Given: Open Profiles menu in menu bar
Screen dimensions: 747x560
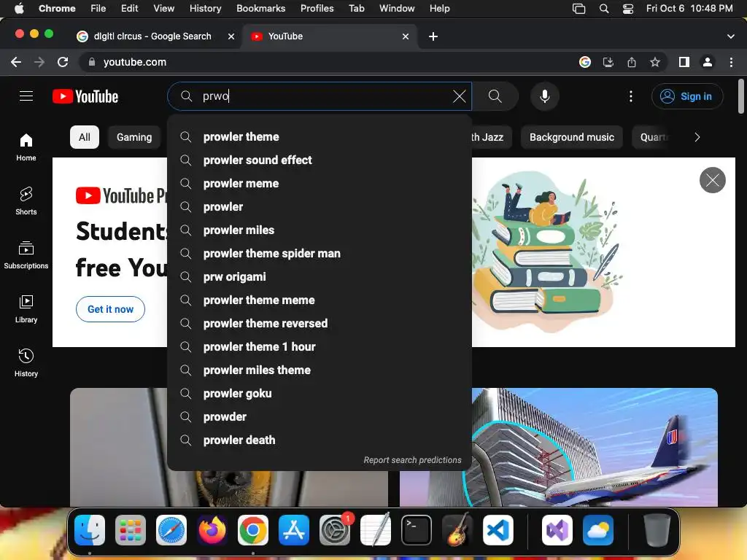Looking at the screenshot, I should [317, 9].
